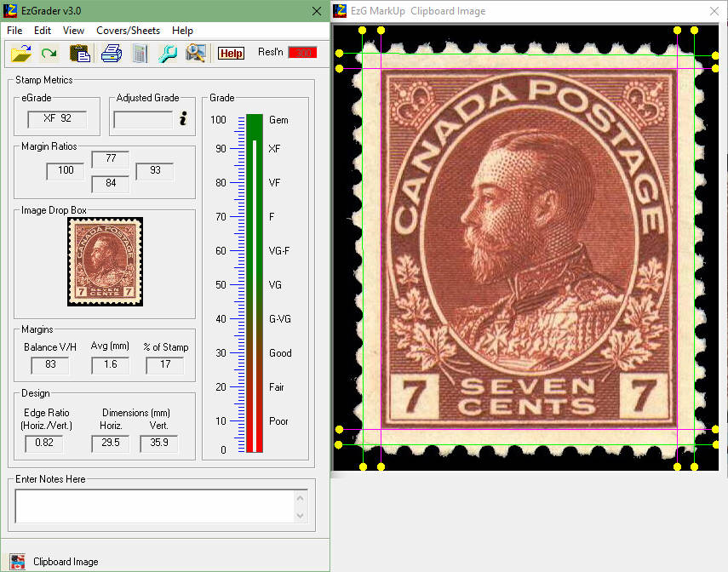Screen dimensions: 728x572
Task: Click the notes box scroll-down arrow
Action: click(x=300, y=516)
